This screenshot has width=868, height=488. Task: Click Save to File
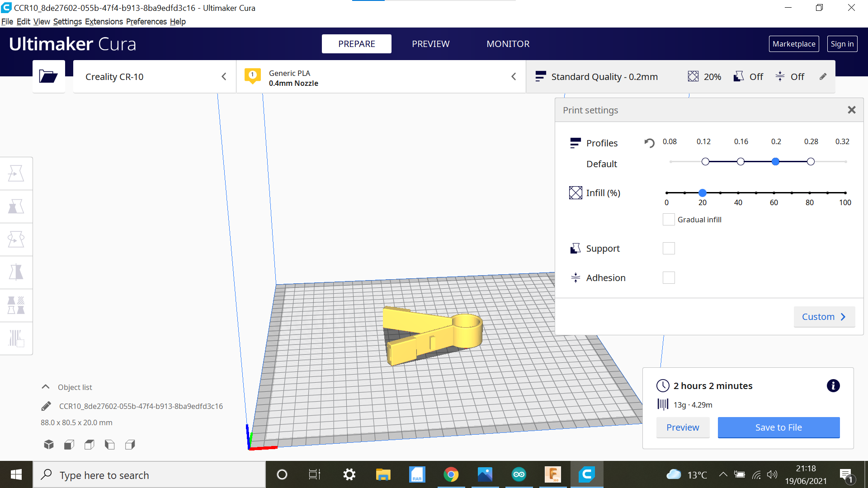778,427
